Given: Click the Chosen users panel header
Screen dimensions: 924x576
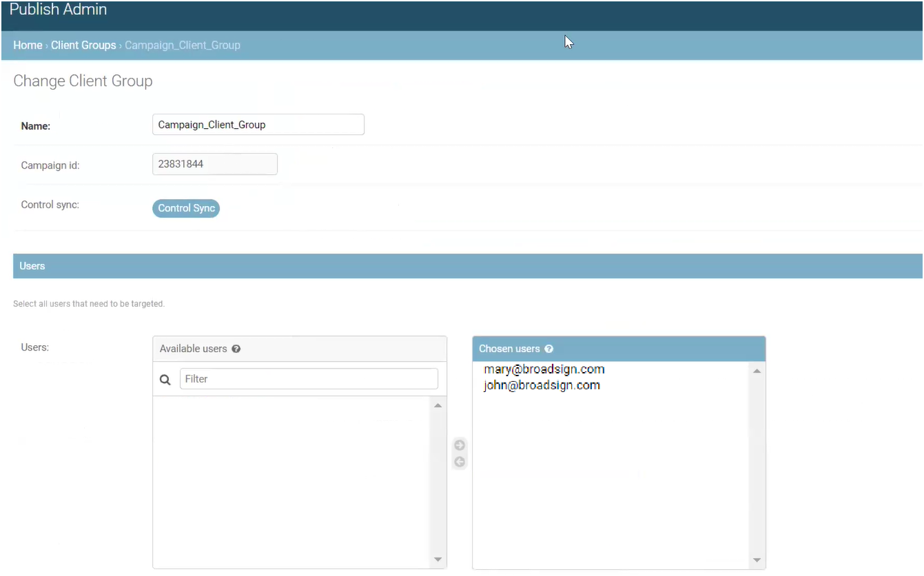Looking at the screenshot, I should click(619, 349).
